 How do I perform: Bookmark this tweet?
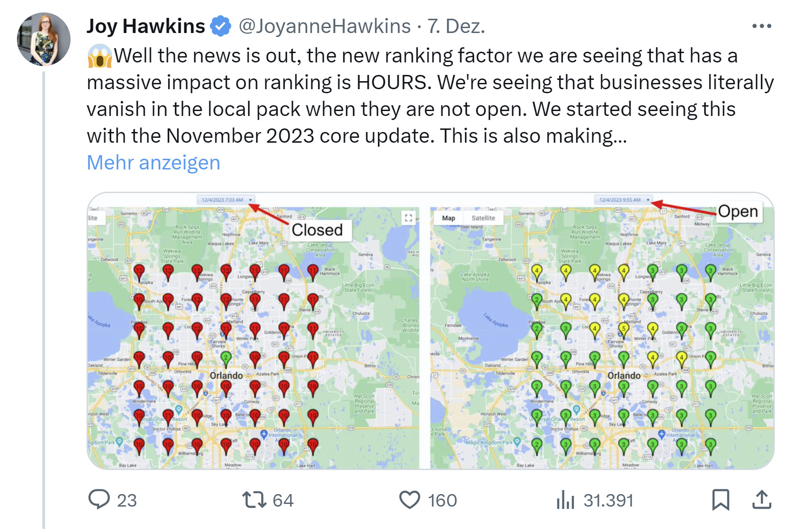pos(720,500)
